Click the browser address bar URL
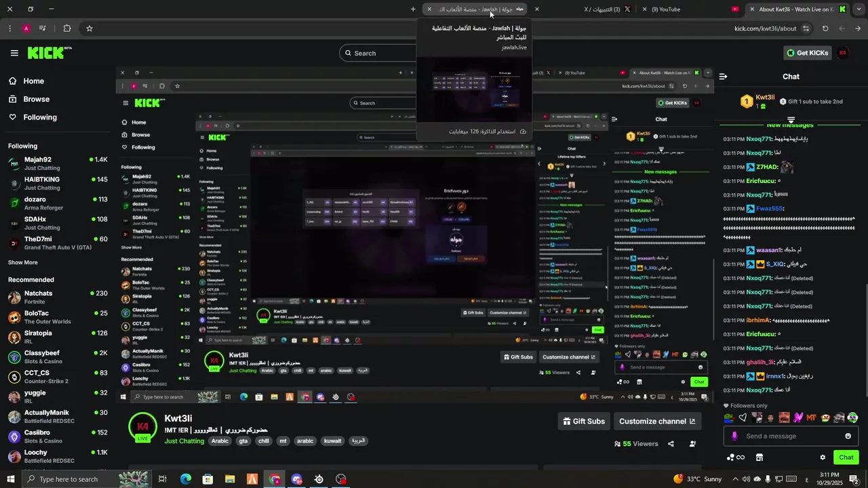868x488 pixels. click(765, 28)
